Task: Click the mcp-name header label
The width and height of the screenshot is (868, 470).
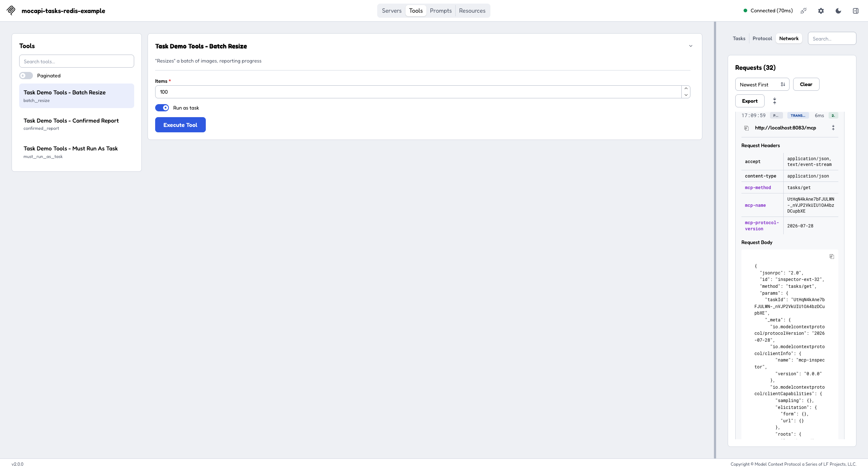Action: 755,205
